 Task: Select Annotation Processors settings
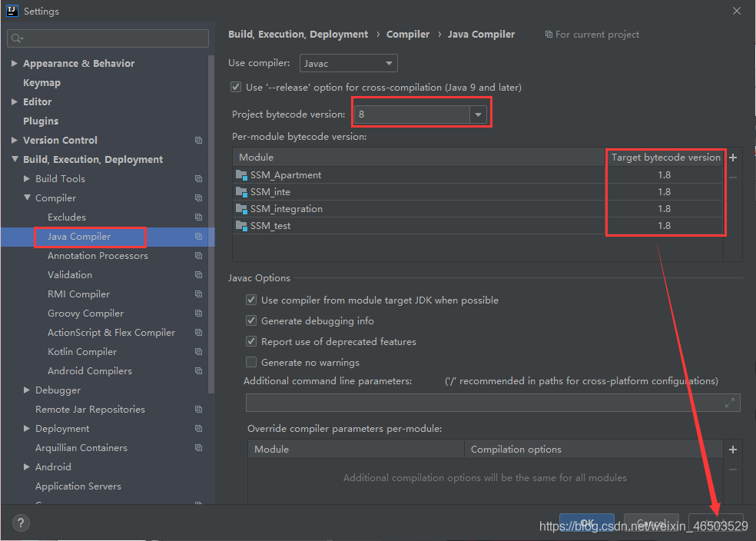(x=98, y=256)
